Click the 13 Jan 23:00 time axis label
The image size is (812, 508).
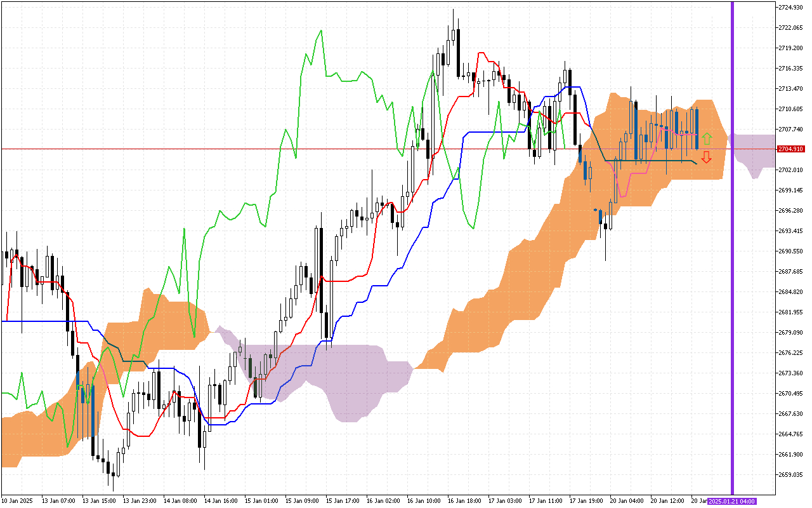click(x=139, y=501)
